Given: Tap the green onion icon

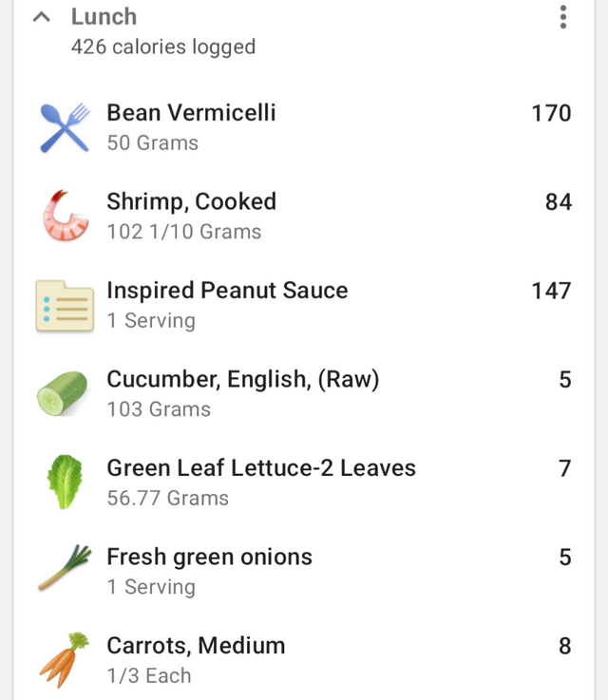Looking at the screenshot, I should (x=65, y=567).
